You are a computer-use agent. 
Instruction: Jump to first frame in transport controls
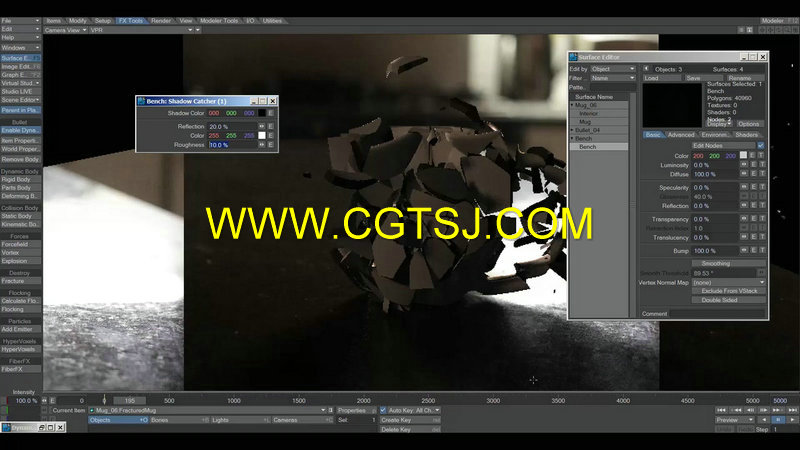(721, 410)
